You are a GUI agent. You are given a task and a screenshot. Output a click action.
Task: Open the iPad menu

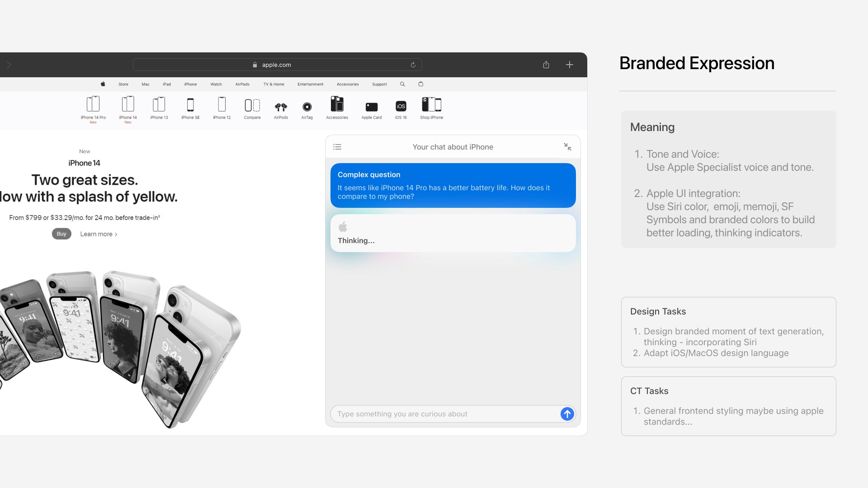click(167, 84)
